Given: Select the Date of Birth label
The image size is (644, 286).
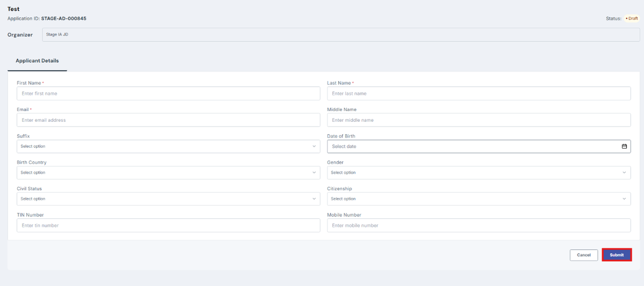Looking at the screenshot, I should pyautogui.click(x=341, y=136).
